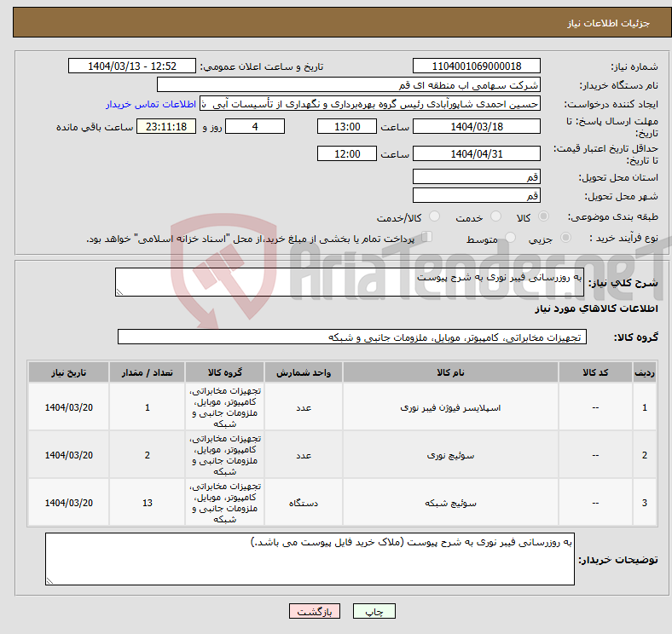This screenshot has width=672, height=634.
Task: Click need date 1404/03/20 in row 3
Action: click(x=68, y=503)
